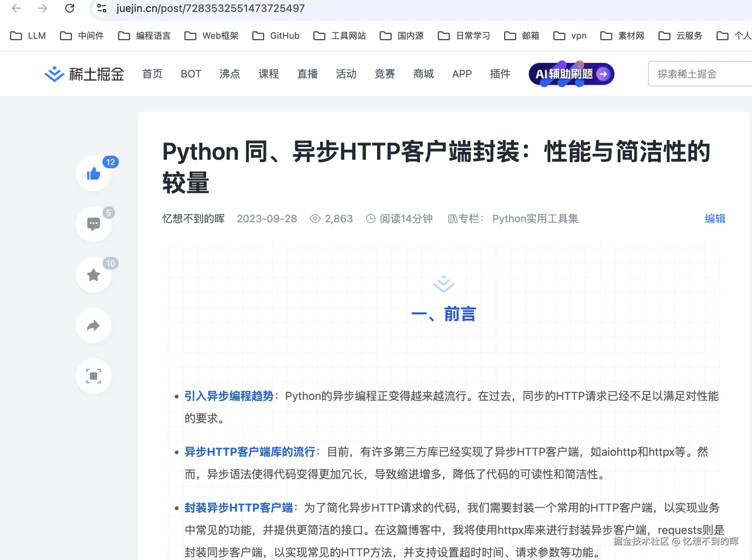
Task: Open the 邮箱 bookmark folder
Action: [x=522, y=36]
